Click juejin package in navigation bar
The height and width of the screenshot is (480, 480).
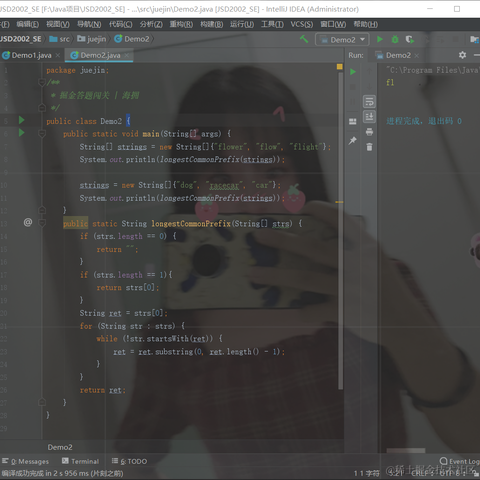point(92,39)
